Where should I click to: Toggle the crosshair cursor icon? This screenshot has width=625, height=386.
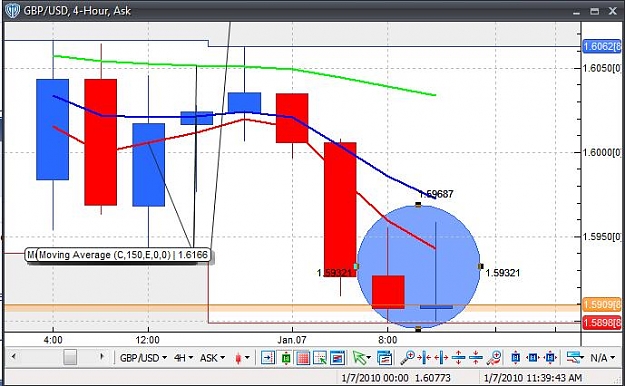320,358
